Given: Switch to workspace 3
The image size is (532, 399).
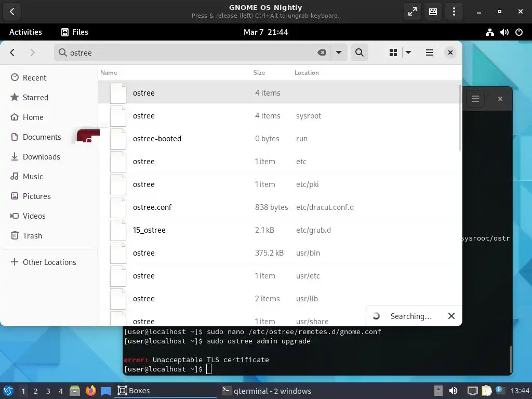Looking at the screenshot, I should [48, 391].
